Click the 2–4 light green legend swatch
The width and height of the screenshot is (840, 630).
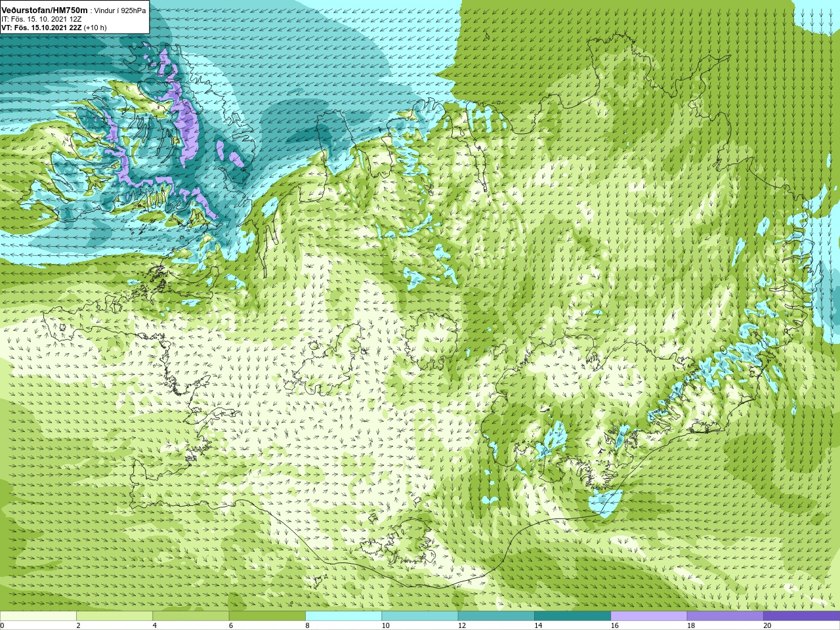(114, 616)
